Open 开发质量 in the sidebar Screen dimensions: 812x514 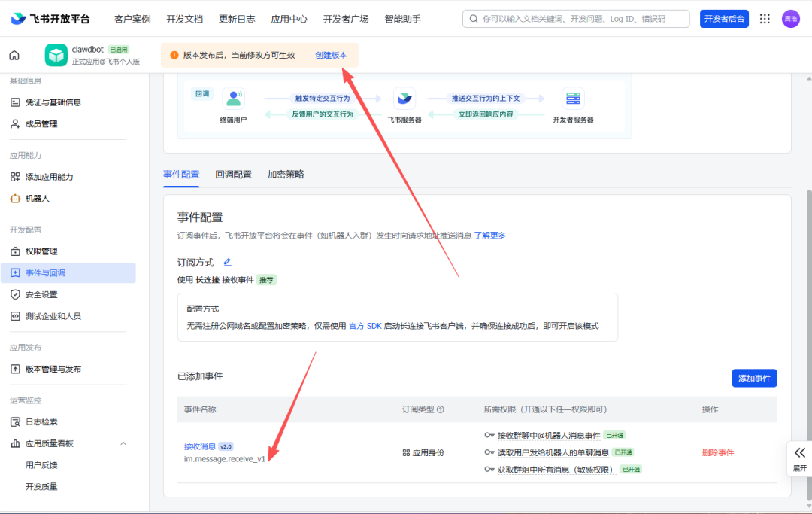click(41, 487)
